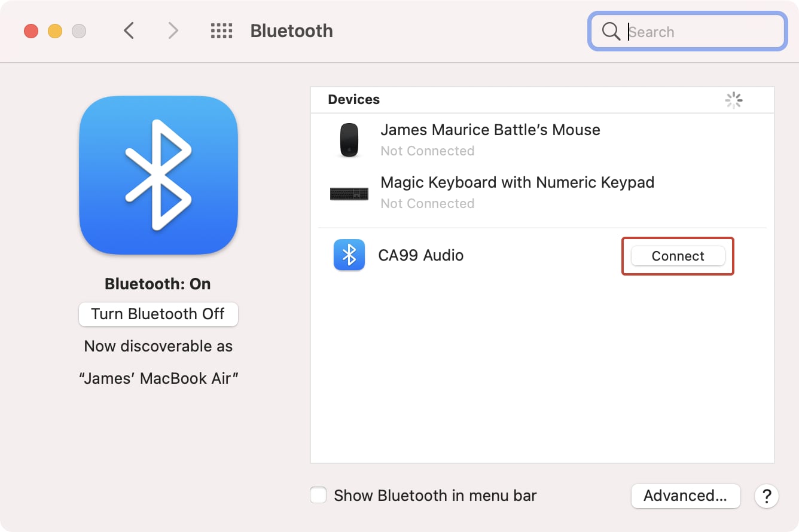
Task: Click Show Bluetooth in menu bar label
Action: point(435,496)
